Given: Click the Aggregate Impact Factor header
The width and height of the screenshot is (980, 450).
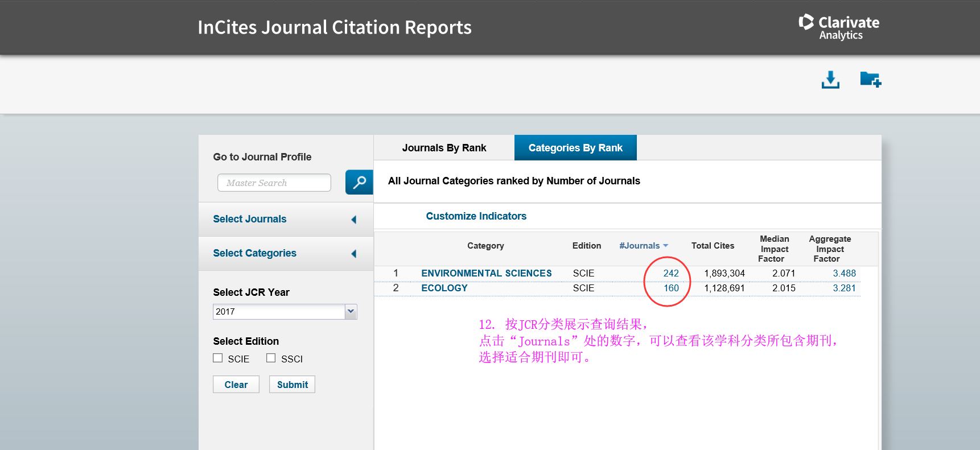Looking at the screenshot, I should (830, 249).
